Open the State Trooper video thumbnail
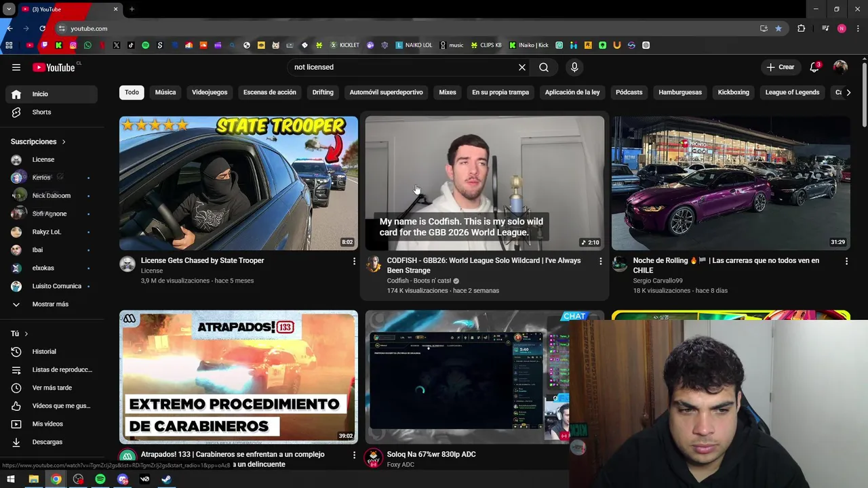 click(239, 183)
